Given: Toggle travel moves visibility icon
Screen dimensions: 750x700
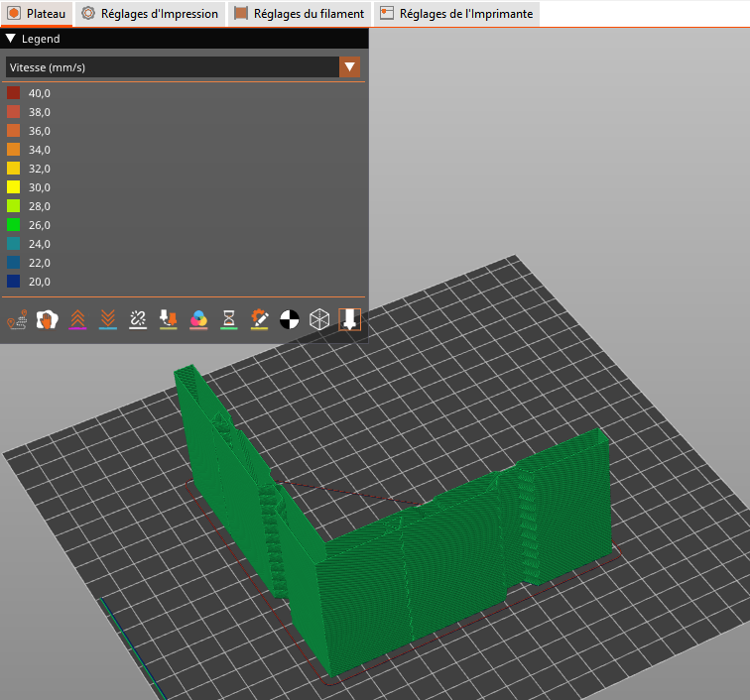Looking at the screenshot, I should (x=17, y=319).
